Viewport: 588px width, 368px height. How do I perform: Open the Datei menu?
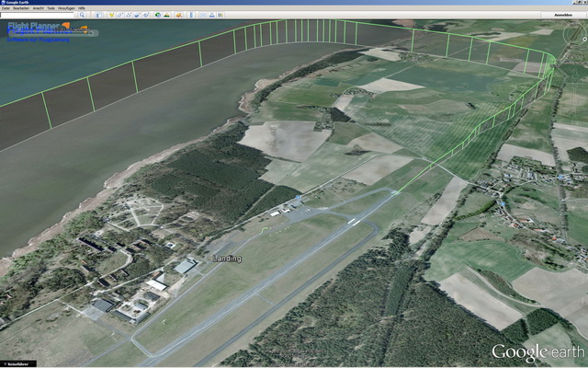6,8
